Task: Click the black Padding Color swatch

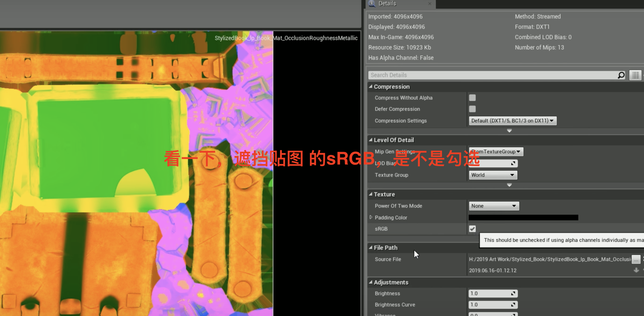Action: 523,217
